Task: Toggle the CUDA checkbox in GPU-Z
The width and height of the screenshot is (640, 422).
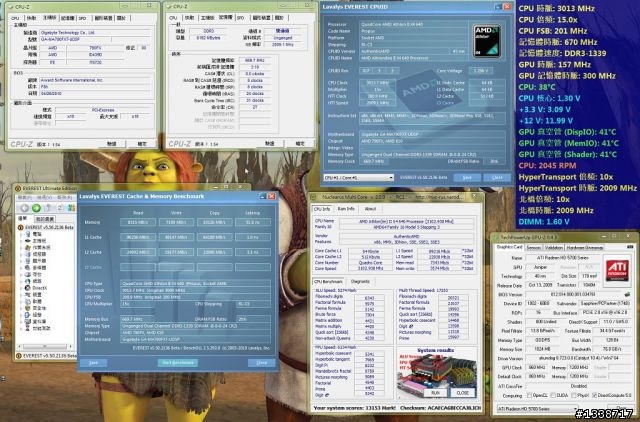Action: click(553, 395)
